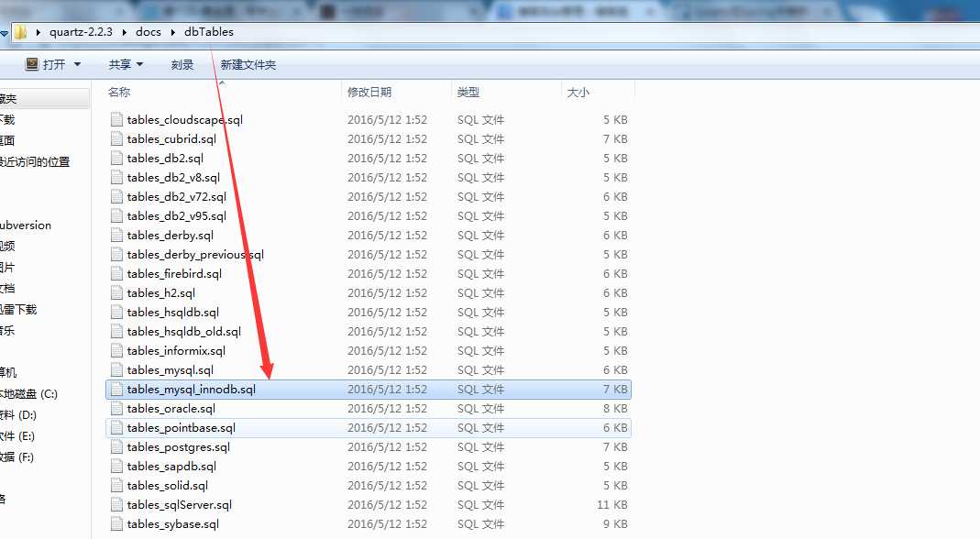This screenshot has height=539, width=980.
Task: Click file icon of tables_mysql.sql
Action: click(x=116, y=370)
